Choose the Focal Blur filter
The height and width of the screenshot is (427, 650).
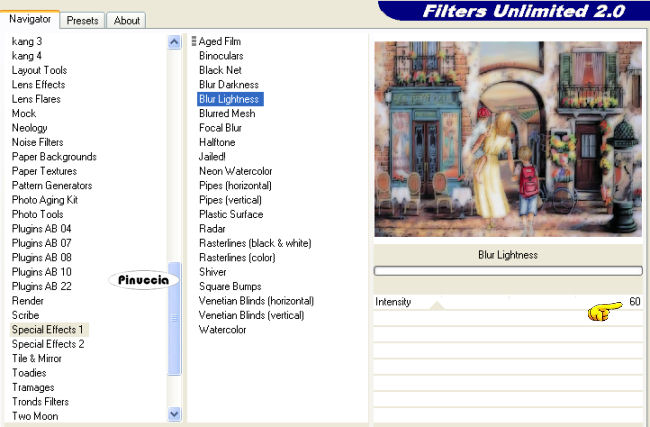click(220, 128)
